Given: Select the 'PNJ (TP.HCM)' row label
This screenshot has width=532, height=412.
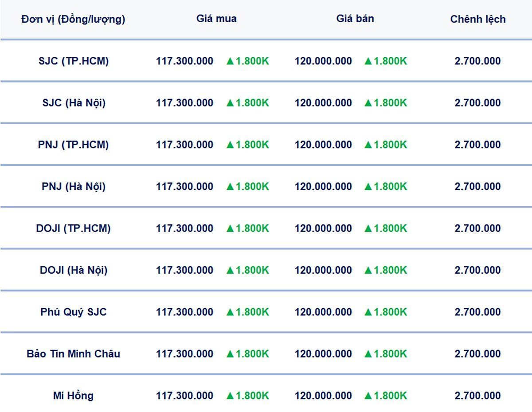Looking at the screenshot, I should click(x=74, y=145).
